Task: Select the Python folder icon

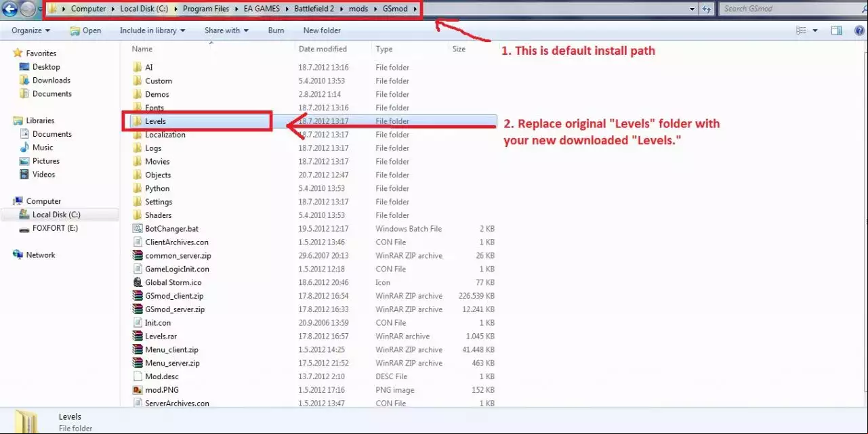Action: (x=138, y=188)
